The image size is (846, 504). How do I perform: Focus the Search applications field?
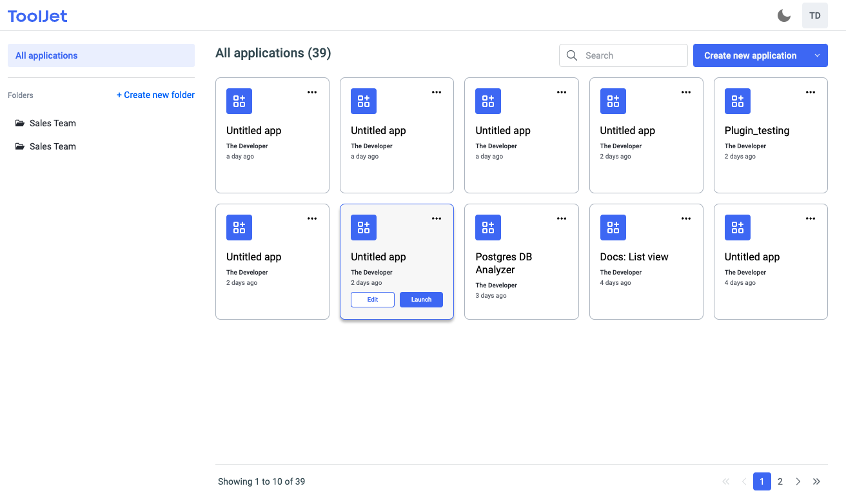[632, 55]
